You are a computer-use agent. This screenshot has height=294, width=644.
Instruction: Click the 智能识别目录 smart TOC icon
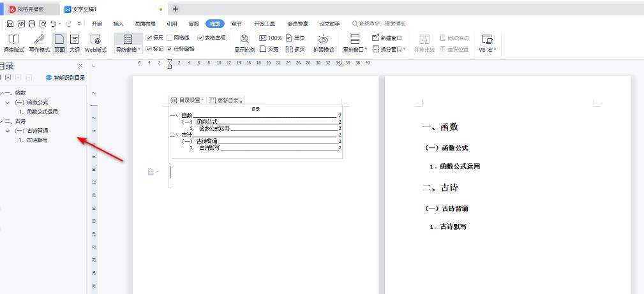coord(49,78)
